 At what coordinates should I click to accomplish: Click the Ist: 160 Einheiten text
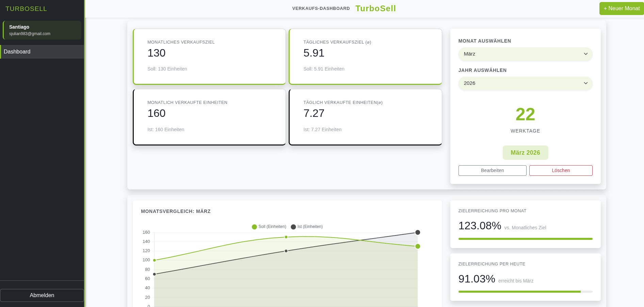(x=166, y=130)
